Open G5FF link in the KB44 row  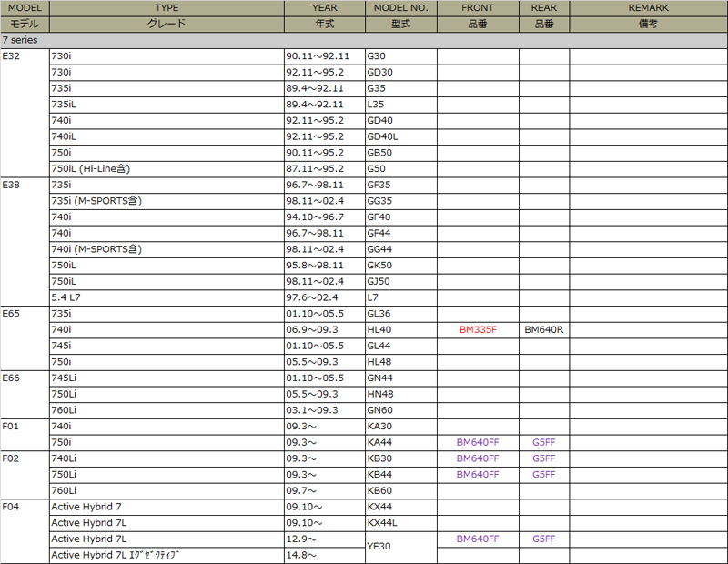click(543, 475)
